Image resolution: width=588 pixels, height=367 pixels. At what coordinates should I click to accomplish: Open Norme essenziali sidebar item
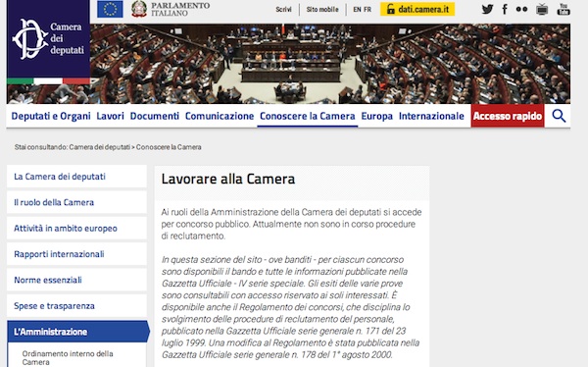pos(76,280)
